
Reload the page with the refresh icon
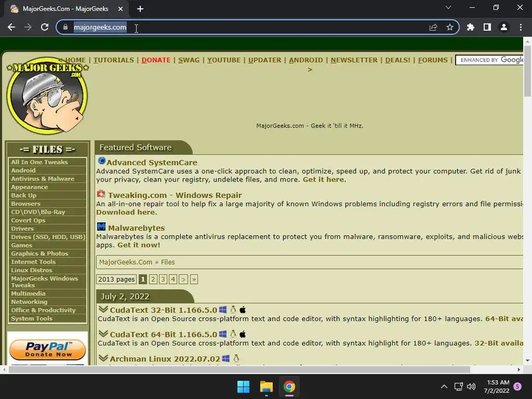tap(45, 27)
